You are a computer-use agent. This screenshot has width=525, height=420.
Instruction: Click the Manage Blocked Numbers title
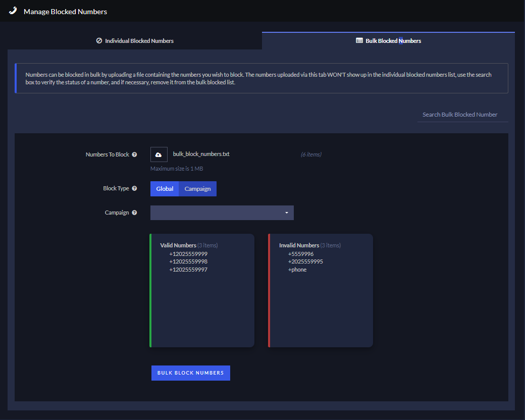[x=65, y=12]
